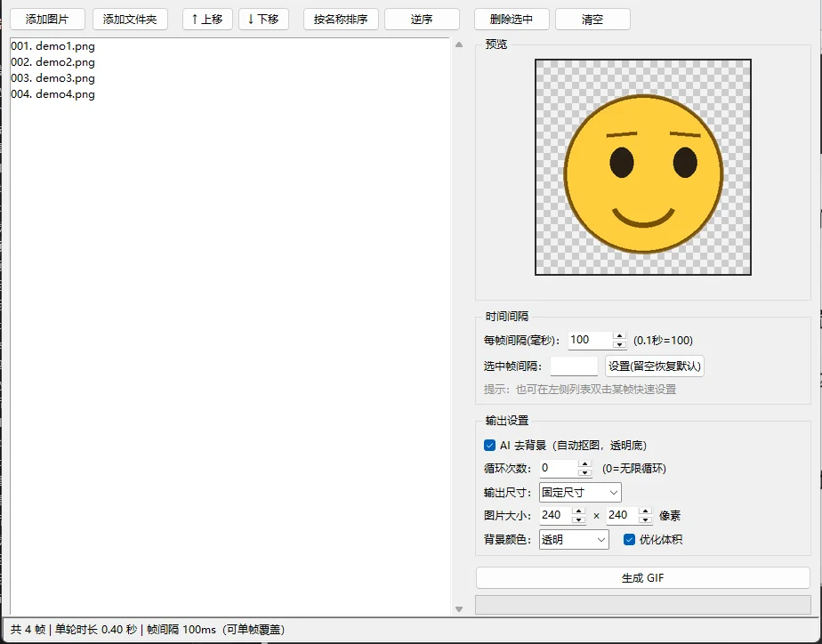Click the status bar text 共 4 帧
Screen dimensions: 822x644
click(28, 630)
